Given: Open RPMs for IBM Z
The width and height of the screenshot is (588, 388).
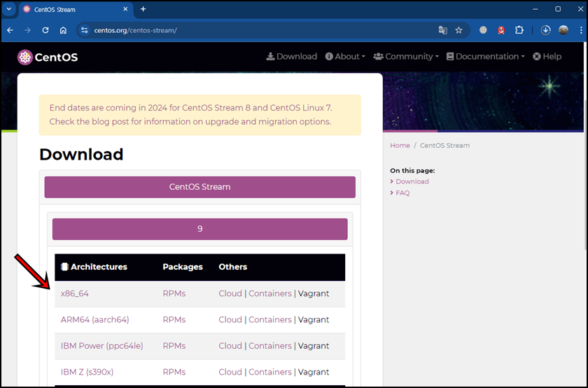Looking at the screenshot, I should 174,372.
